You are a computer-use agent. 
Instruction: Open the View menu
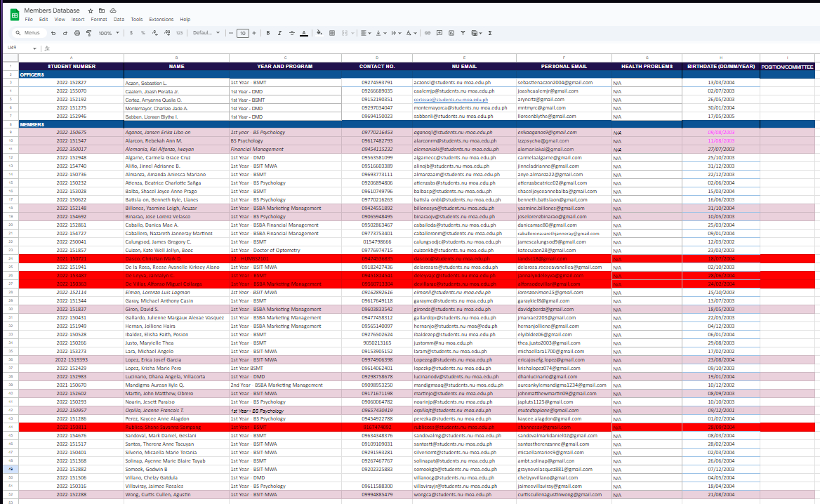60,20
